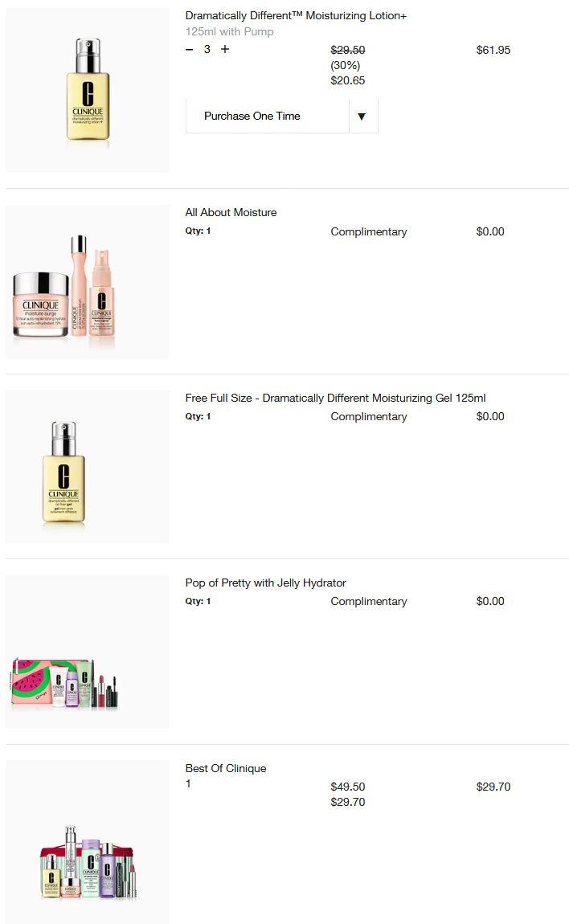Screen dimensions: 569x924
Task: Click Best Of Clinique $29.70 total
Action: pos(493,787)
